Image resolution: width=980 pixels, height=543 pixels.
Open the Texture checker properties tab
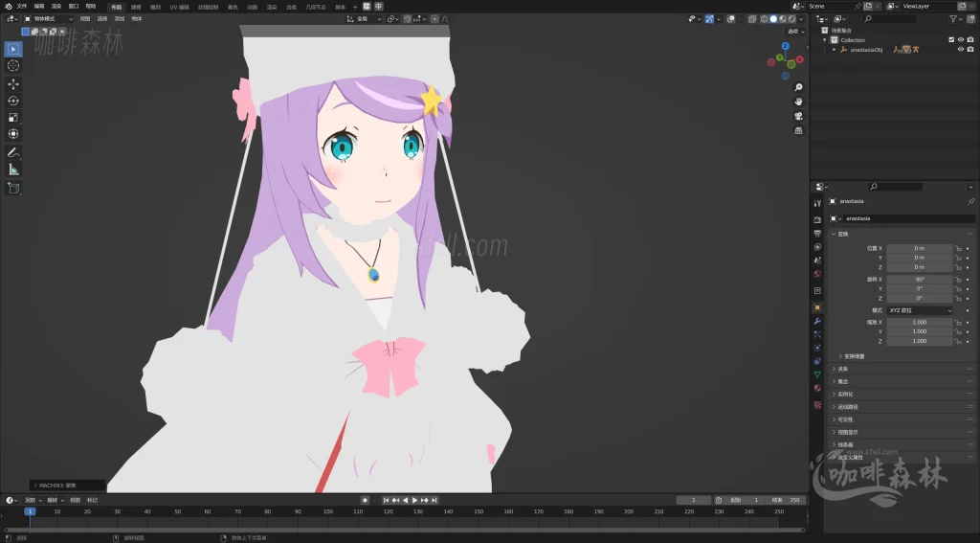click(817, 405)
